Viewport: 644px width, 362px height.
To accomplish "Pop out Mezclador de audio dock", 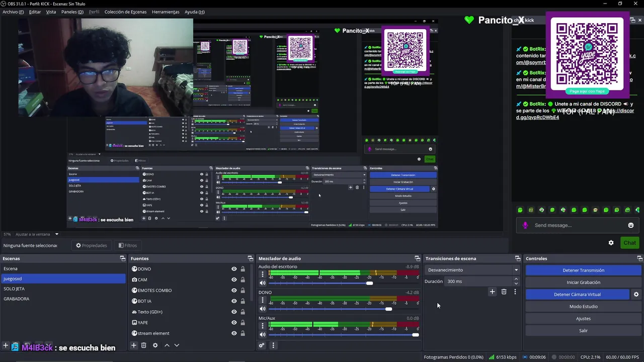I will [417, 258].
